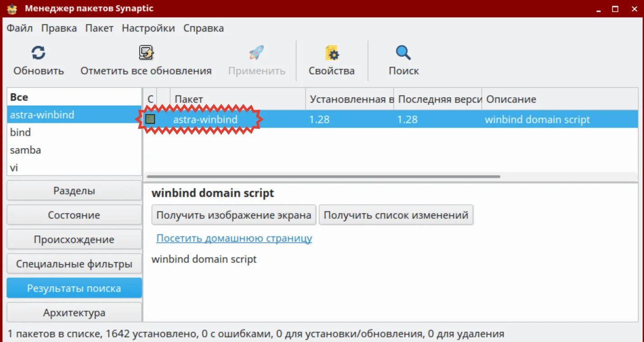
Task: Open the Файл menu
Action: click(19, 28)
